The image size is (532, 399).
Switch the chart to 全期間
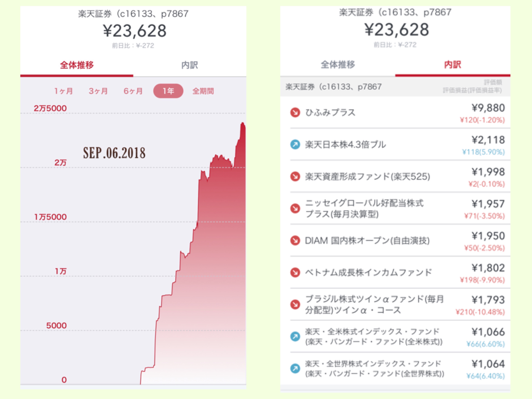click(203, 91)
